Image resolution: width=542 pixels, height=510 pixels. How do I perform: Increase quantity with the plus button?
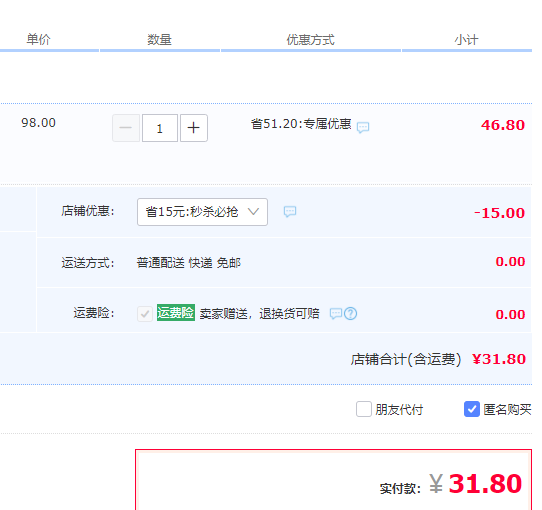(194, 128)
